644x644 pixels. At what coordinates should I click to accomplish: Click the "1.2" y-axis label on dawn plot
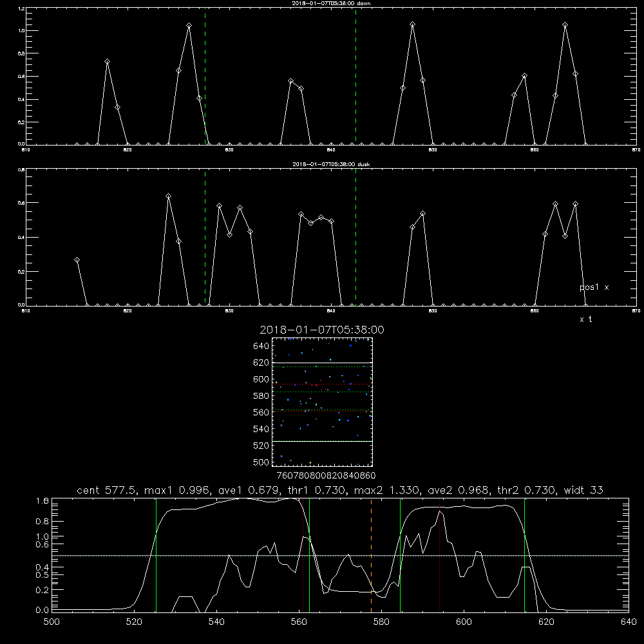22,8
